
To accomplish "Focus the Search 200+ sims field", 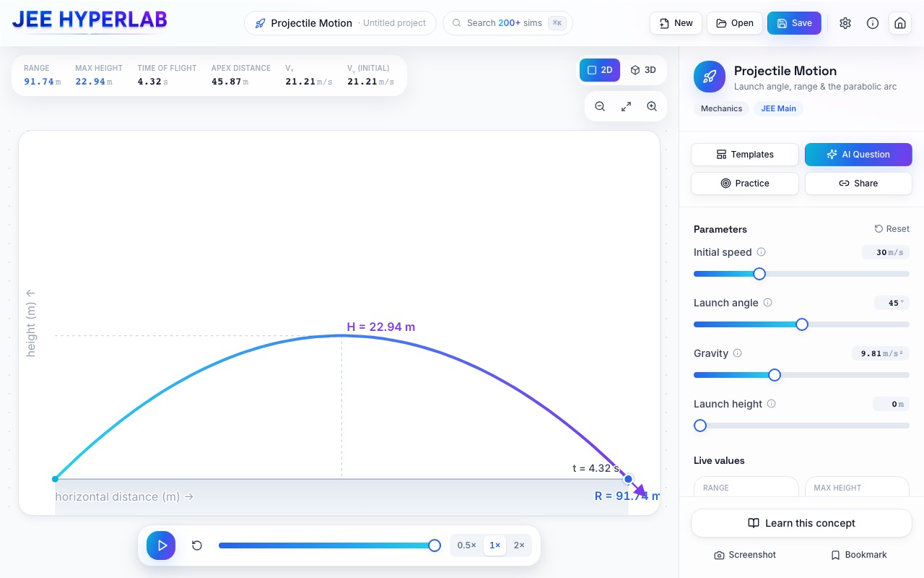I will pos(507,23).
